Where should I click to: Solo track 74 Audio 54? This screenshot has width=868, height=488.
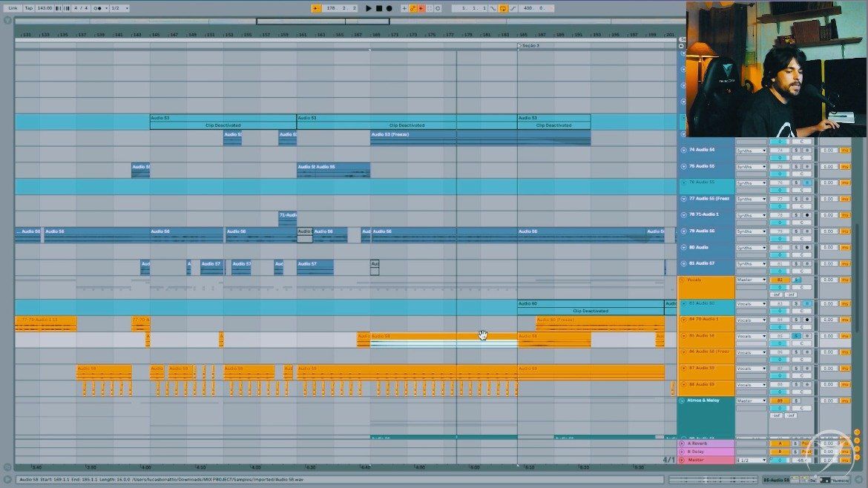click(797, 151)
